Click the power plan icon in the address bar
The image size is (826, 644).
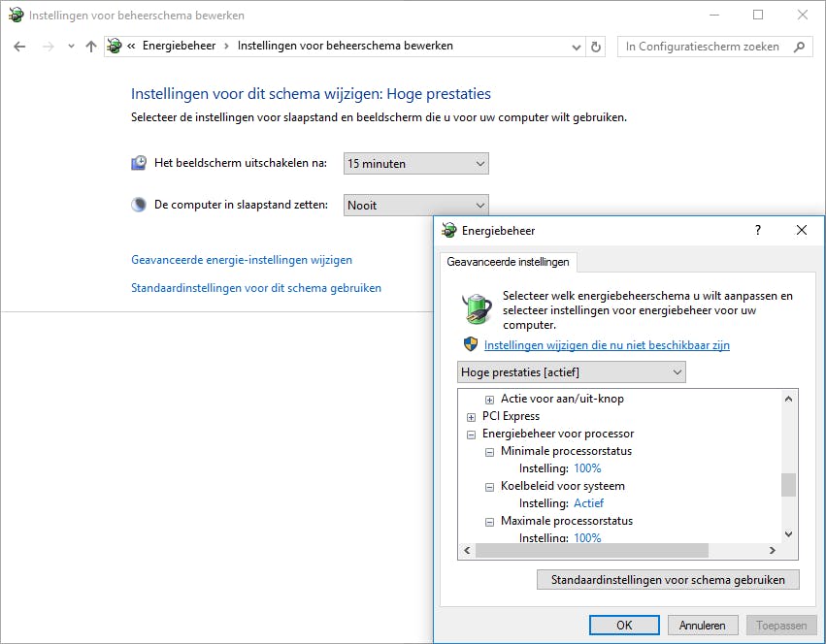click(114, 47)
